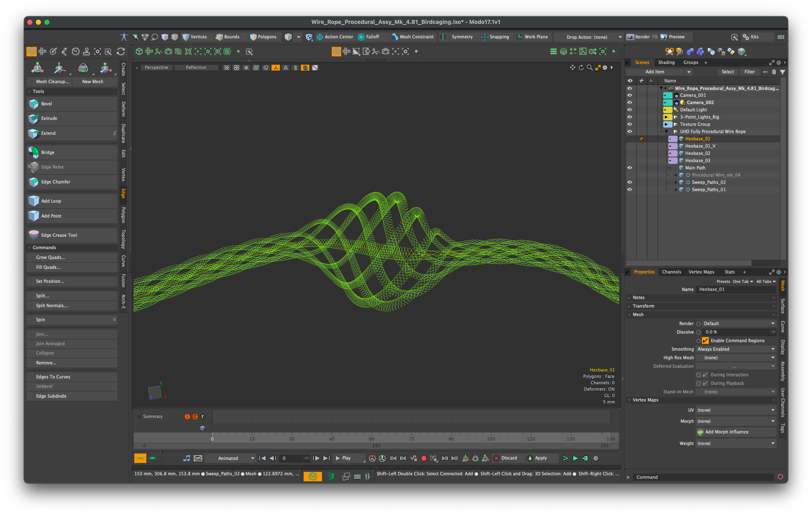Hide the Default Light item
Image resolution: width=812 pixels, height=515 pixels.
[629, 110]
